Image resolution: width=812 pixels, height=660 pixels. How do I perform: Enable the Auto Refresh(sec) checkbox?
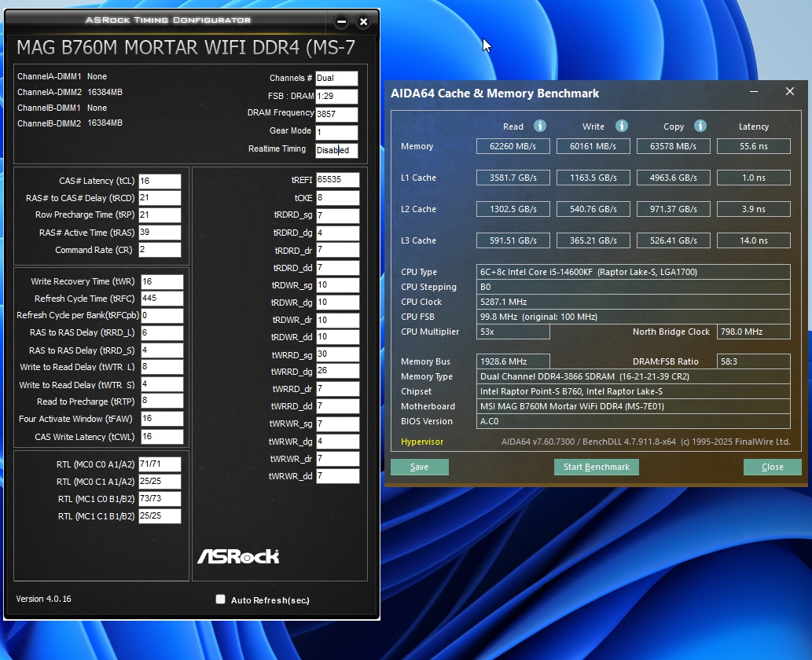tap(221, 599)
